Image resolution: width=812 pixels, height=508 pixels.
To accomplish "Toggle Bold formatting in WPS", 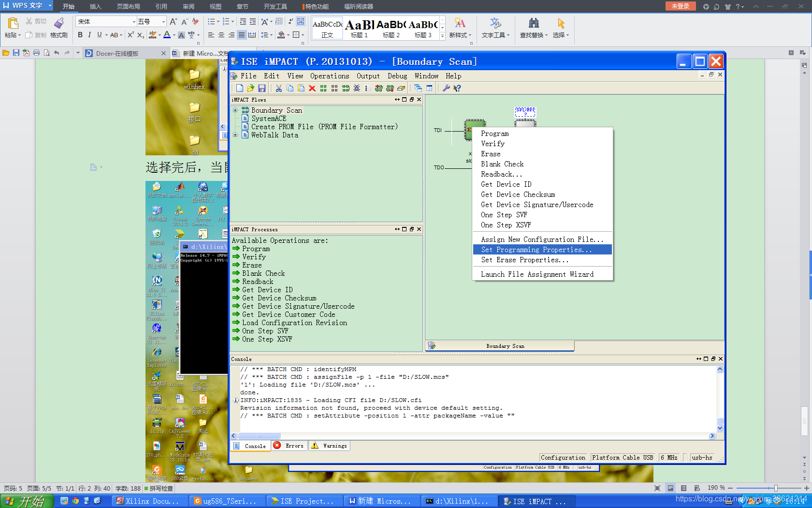I will click(x=80, y=35).
